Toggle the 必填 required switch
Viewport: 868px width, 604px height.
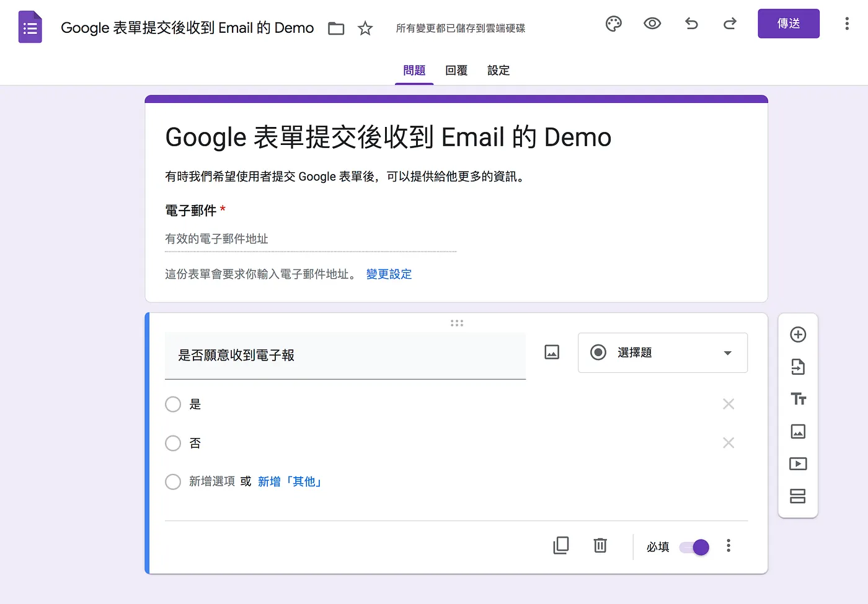click(694, 547)
